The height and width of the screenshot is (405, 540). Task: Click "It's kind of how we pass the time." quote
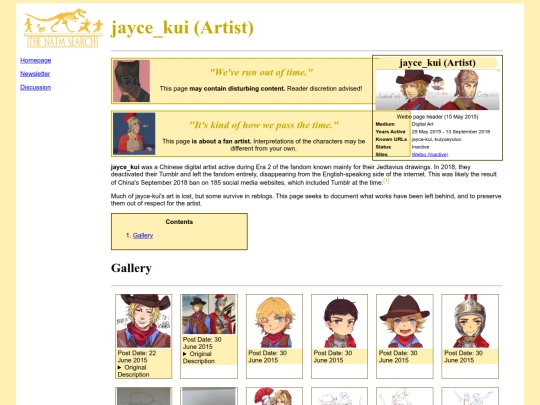click(264, 125)
